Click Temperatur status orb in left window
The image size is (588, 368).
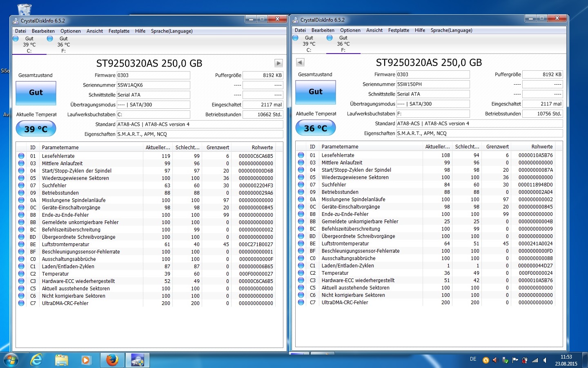tap(21, 274)
